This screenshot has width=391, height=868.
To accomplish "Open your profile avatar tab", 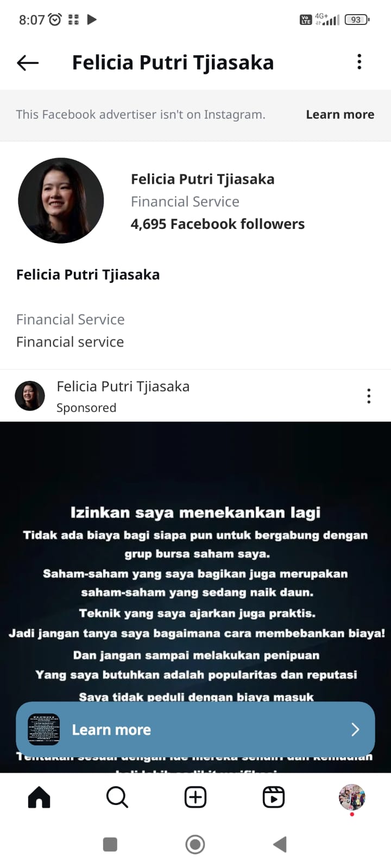I will (x=352, y=797).
